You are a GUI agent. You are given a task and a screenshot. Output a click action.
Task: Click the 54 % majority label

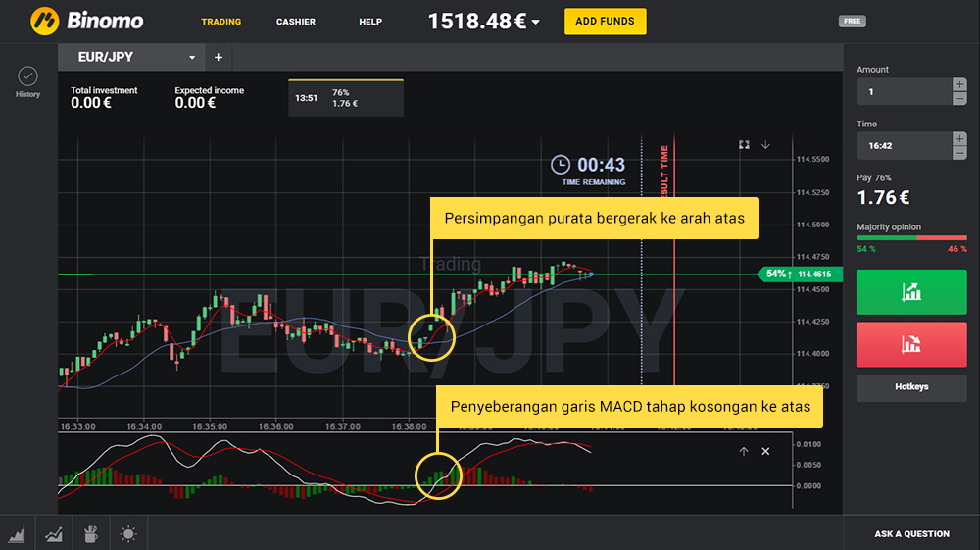[866, 249]
